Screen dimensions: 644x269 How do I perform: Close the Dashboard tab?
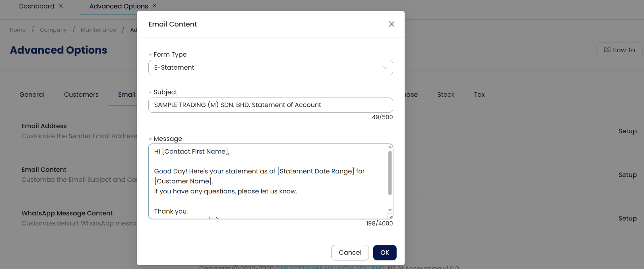tap(61, 6)
